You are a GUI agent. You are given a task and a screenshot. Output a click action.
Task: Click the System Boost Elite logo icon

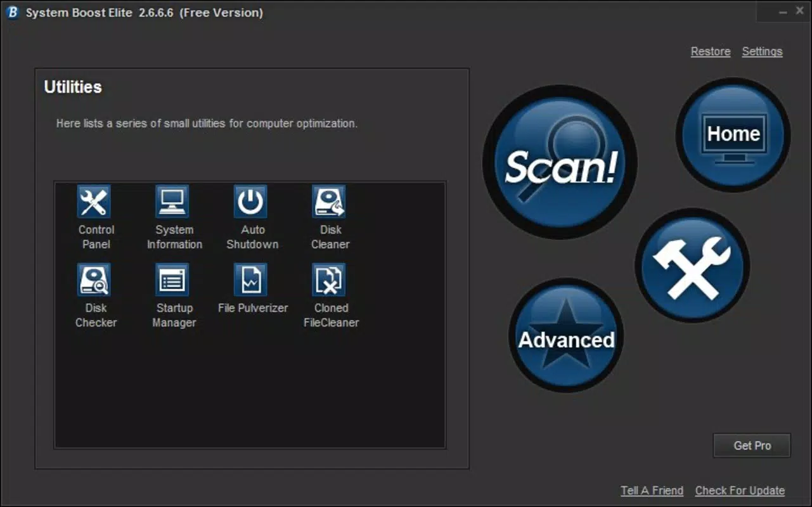[12, 13]
